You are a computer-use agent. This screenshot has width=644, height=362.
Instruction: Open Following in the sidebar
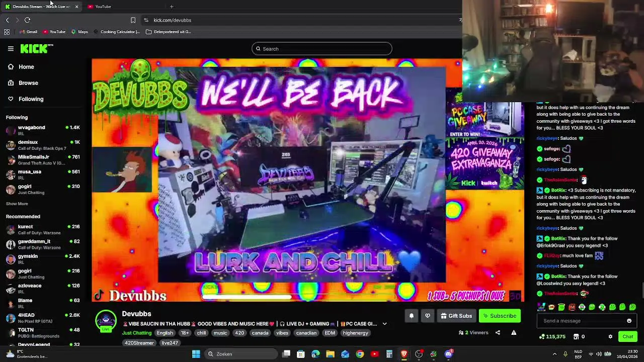point(31,99)
